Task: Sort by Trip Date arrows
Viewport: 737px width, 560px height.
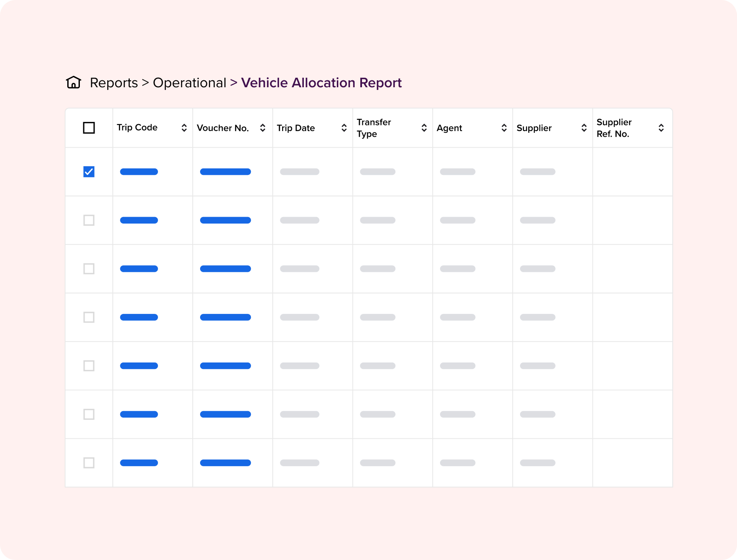Action: (344, 128)
